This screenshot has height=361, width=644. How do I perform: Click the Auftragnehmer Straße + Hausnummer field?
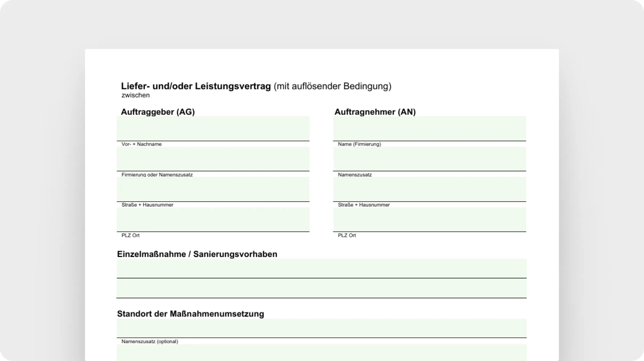pos(430,189)
